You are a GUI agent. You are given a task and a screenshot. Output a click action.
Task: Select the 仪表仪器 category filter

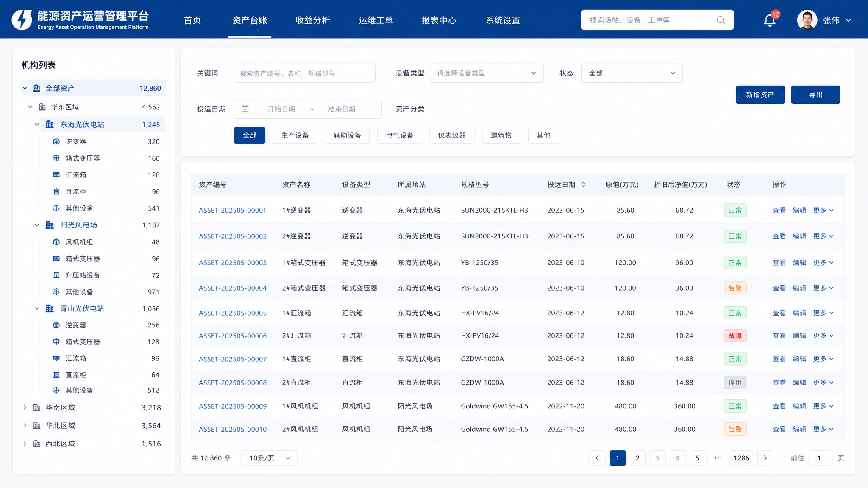(452, 135)
